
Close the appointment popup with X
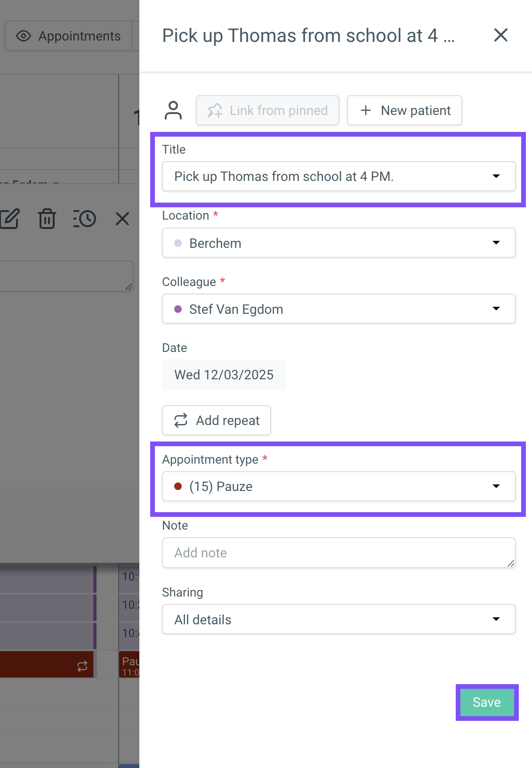(122, 219)
